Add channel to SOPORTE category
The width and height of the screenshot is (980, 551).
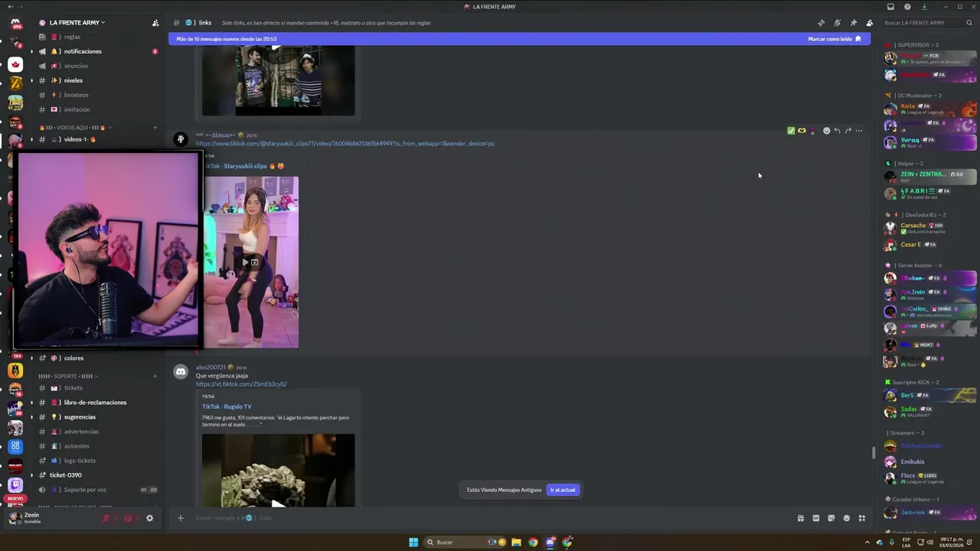[155, 377]
